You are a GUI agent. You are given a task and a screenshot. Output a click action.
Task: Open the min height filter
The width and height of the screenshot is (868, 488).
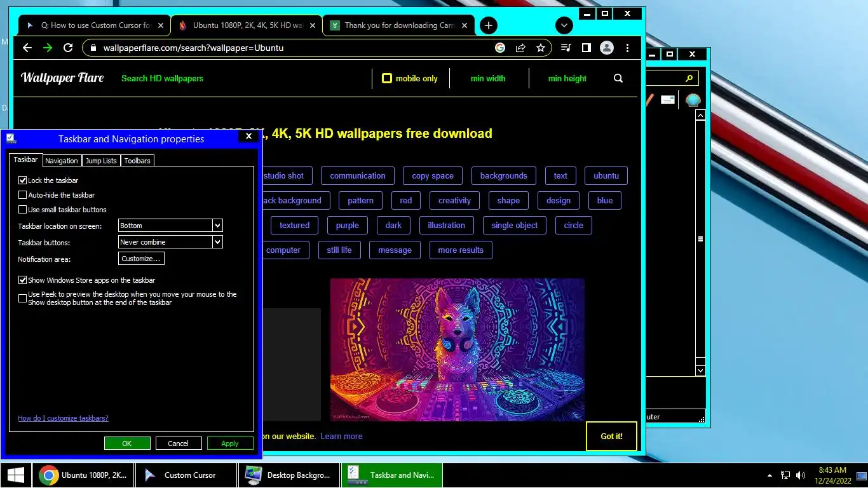[567, 78]
